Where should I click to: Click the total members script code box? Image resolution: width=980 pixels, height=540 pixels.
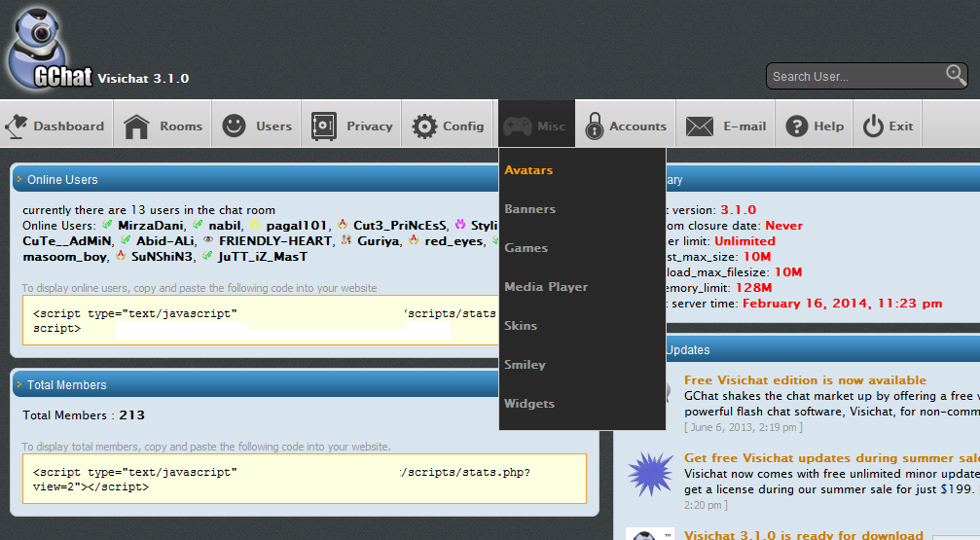tap(305, 479)
